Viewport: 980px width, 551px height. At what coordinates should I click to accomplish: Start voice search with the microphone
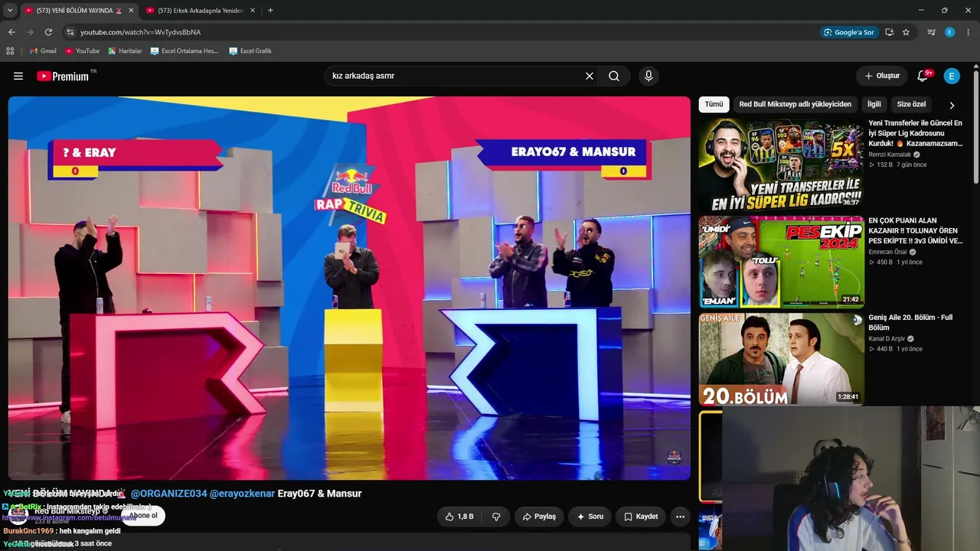click(x=648, y=76)
